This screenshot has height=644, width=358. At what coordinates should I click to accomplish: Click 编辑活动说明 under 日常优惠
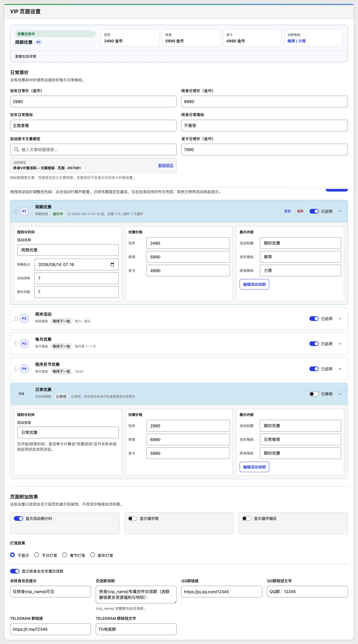(x=254, y=467)
